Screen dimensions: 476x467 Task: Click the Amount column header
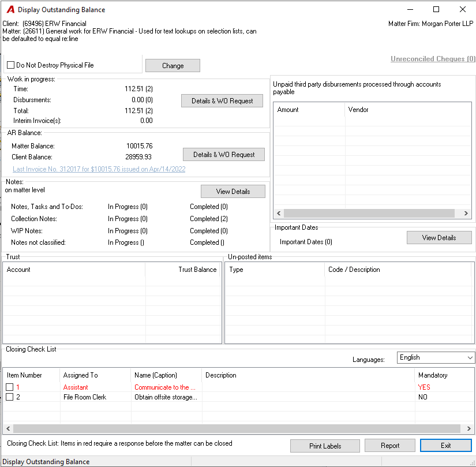click(x=309, y=110)
